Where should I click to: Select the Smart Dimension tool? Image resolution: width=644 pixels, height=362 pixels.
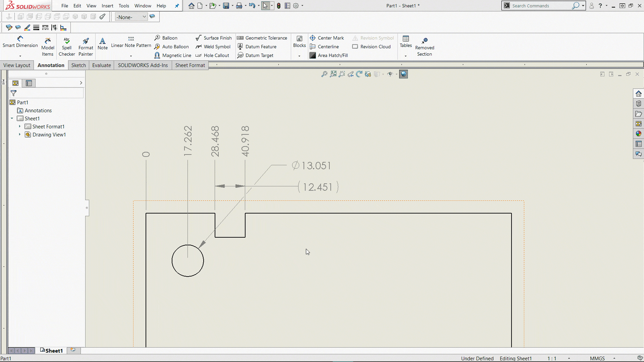coord(20,42)
